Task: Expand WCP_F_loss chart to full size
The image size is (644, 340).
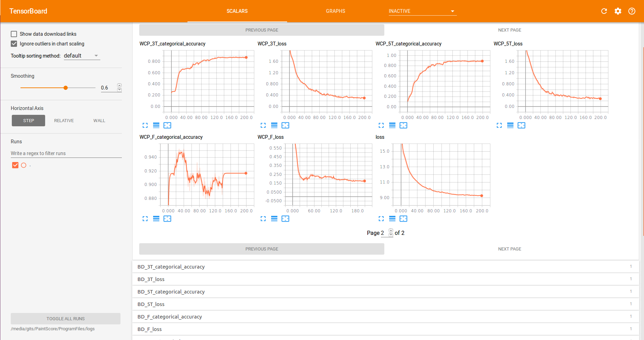Action: tap(263, 219)
